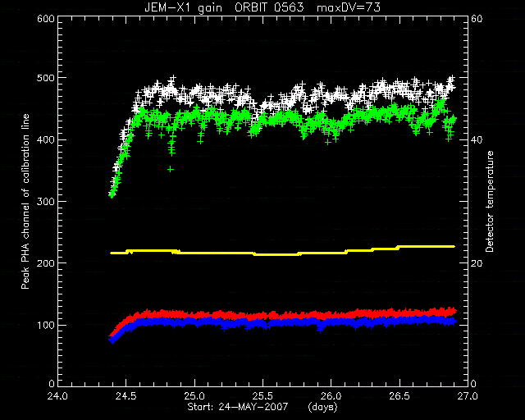
Task: Click the 20 label on the temperature axis
Action: click(477, 263)
